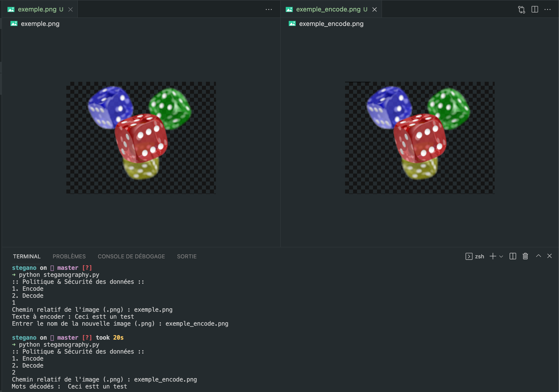Click the compare changes icon in right editor

coord(522,9)
